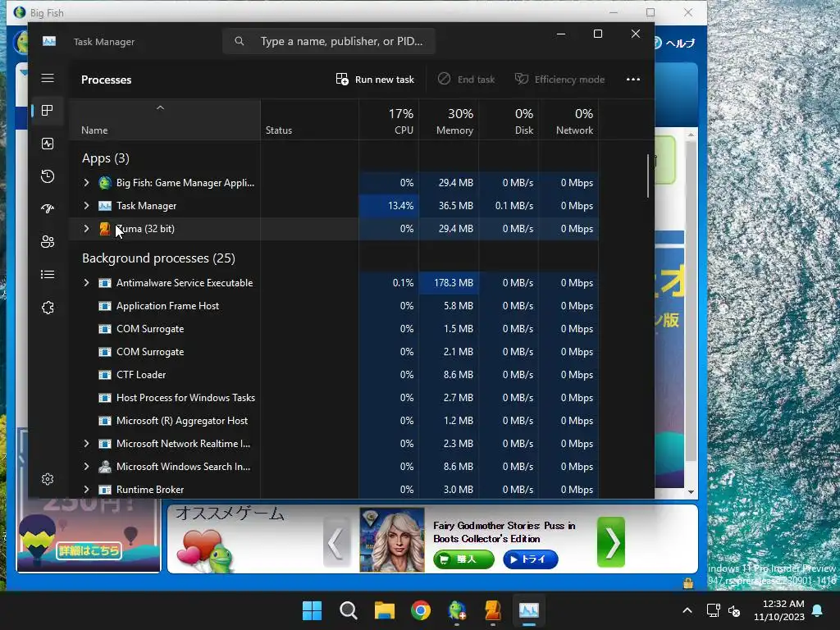The image size is (840, 630).
Task: Click the Run new task icon
Action: tap(342, 80)
